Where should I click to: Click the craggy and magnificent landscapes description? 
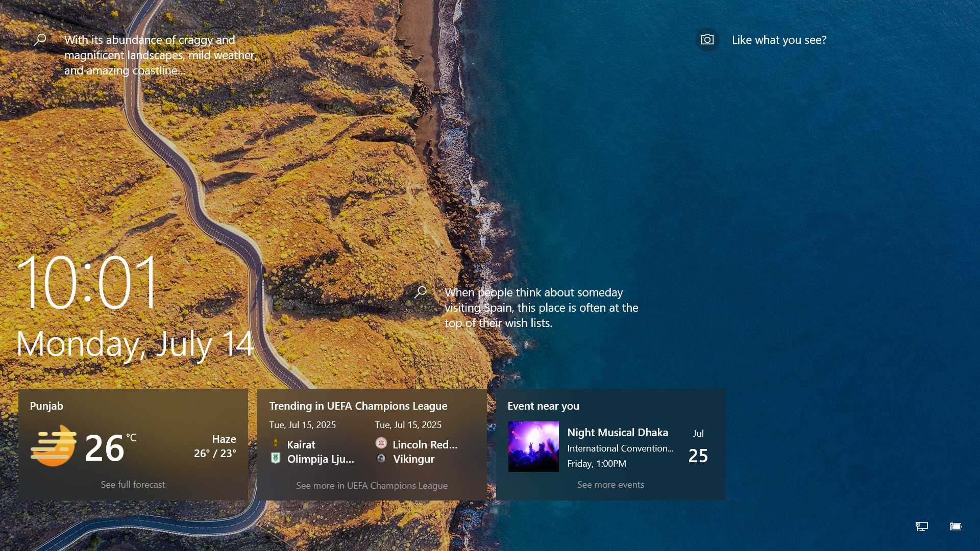pyautogui.click(x=160, y=55)
